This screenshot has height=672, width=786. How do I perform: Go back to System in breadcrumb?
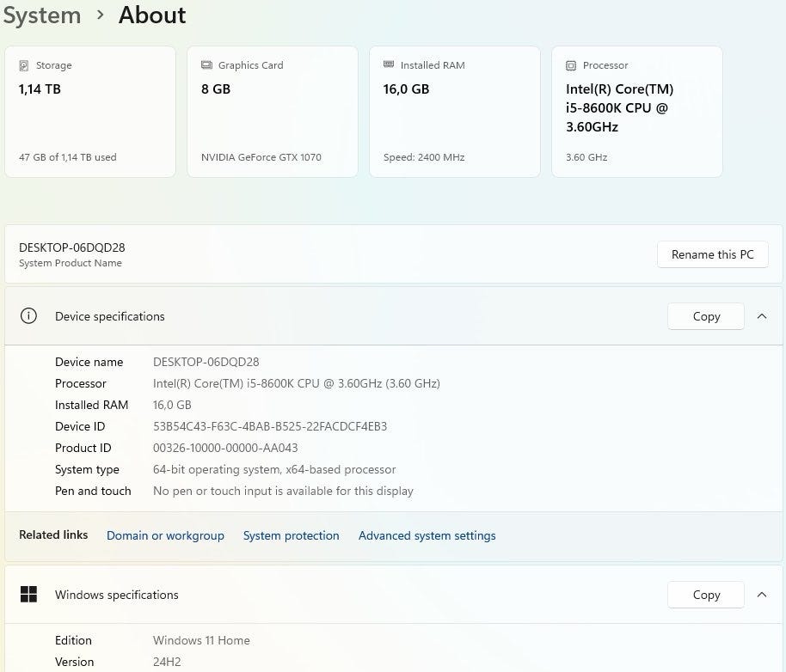[x=41, y=15]
